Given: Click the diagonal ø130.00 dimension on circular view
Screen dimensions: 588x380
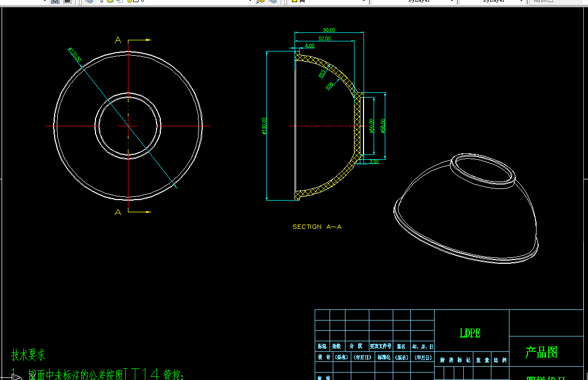Looking at the screenshot, I should (x=75, y=55).
